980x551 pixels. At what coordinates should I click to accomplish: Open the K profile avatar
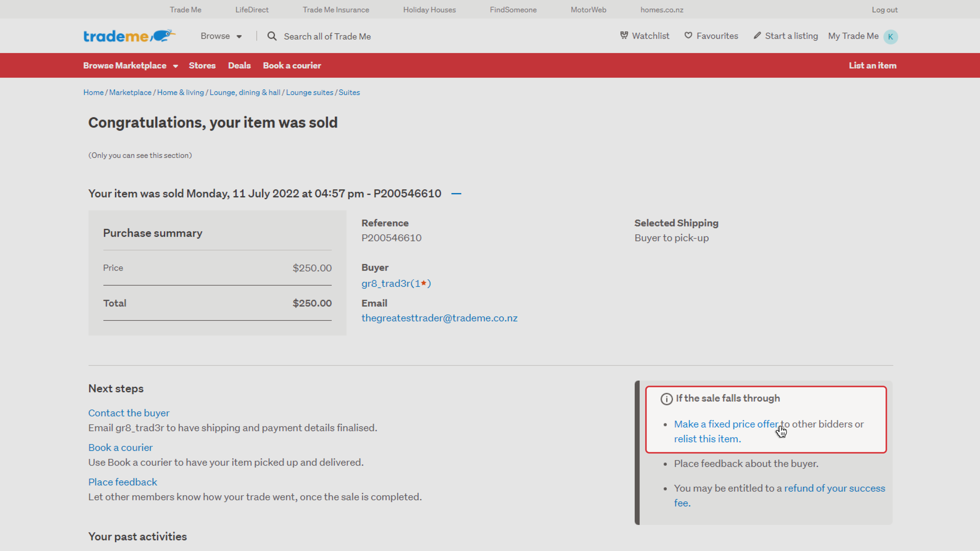pos(890,36)
